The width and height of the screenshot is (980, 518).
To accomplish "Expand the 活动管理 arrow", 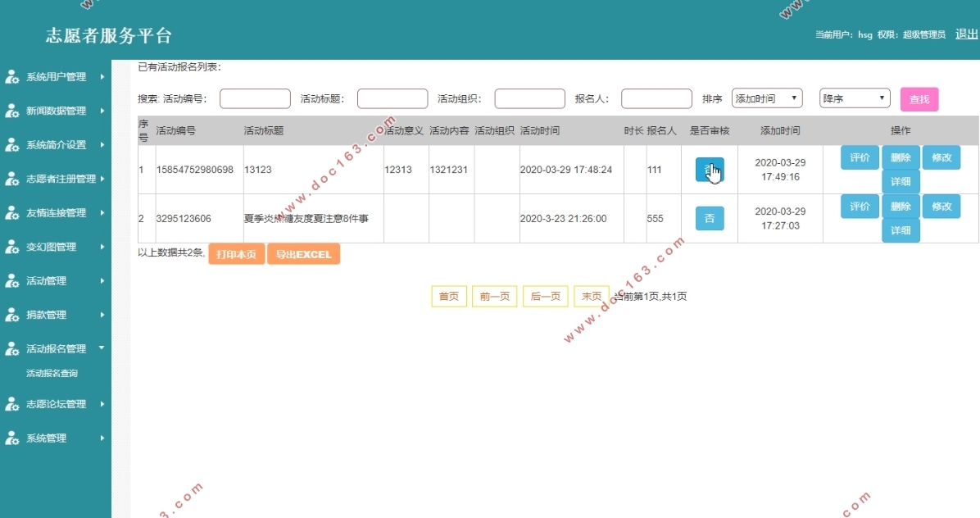I will tap(102, 281).
